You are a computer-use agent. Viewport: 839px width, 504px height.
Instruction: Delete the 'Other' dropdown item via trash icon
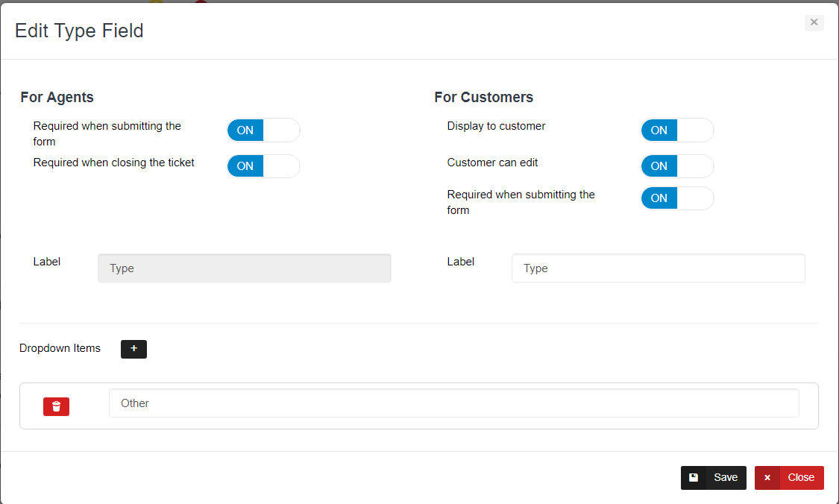pyautogui.click(x=56, y=406)
